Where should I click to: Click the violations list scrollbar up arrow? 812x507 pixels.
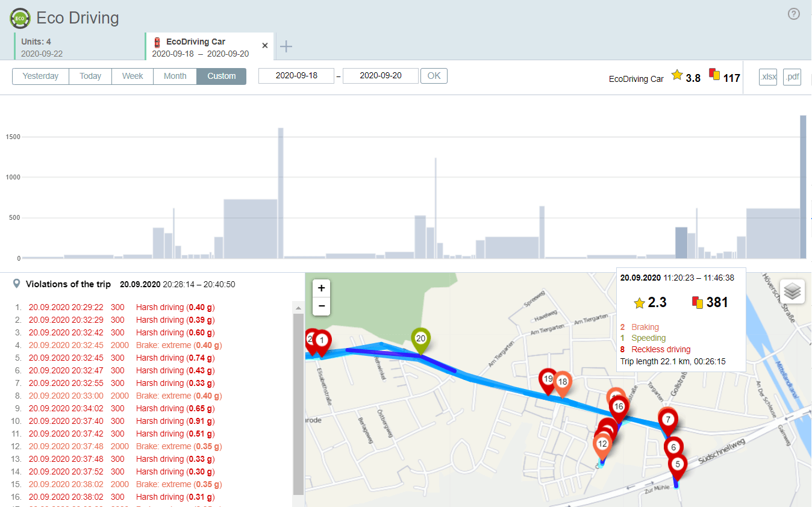coord(298,308)
